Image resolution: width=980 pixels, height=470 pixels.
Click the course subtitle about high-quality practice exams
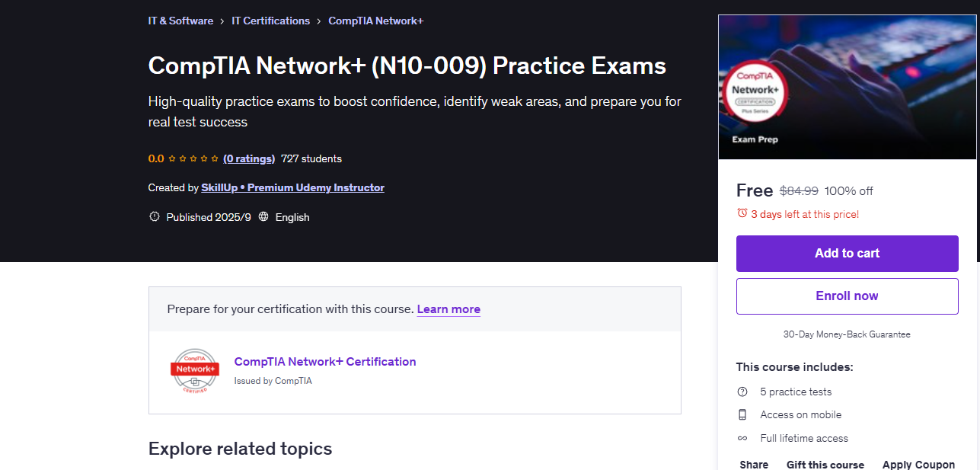[x=415, y=111]
